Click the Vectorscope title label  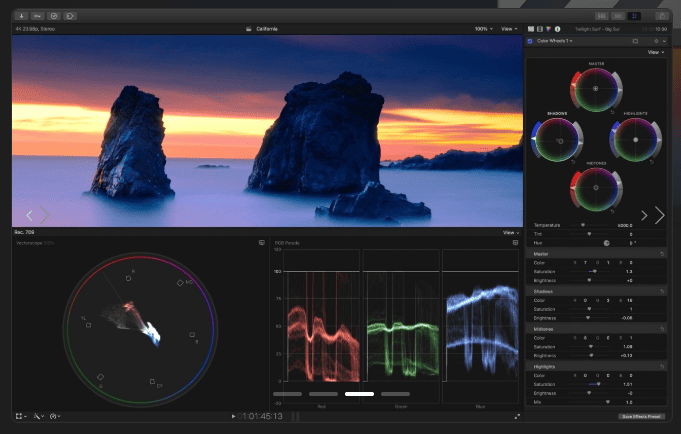[29, 243]
